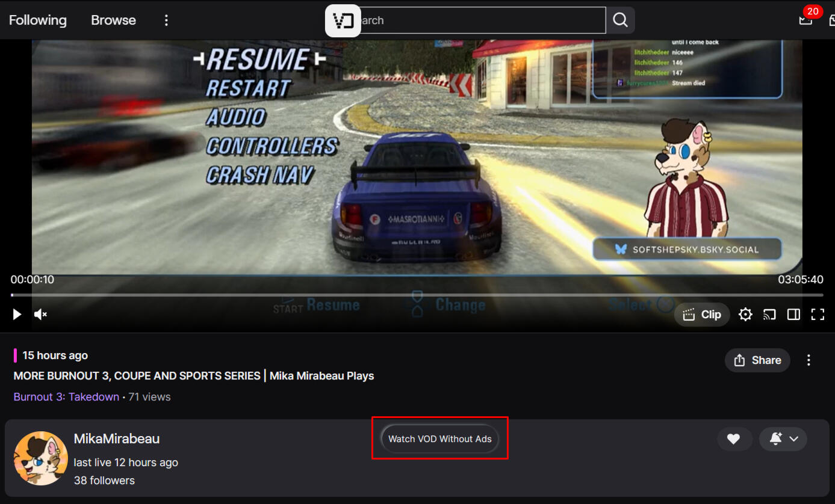Open the Browse tab
The width and height of the screenshot is (835, 504).
click(x=113, y=20)
